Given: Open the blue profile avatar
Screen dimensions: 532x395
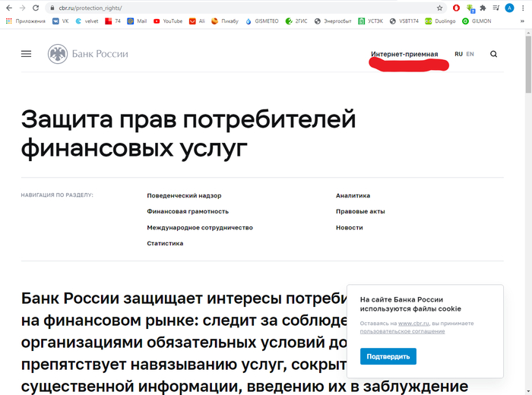Looking at the screenshot, I should tap(509, 8).
